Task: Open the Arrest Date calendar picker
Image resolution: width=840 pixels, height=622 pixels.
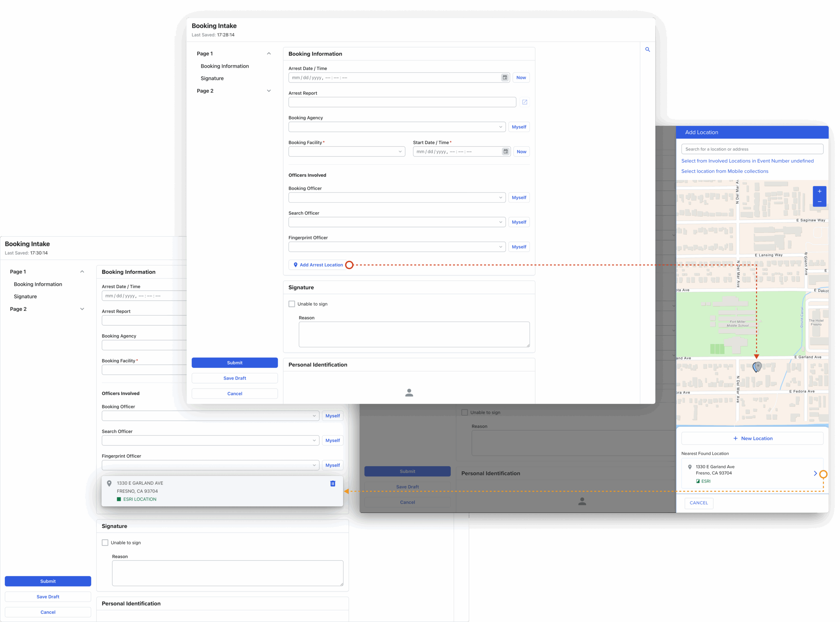Action: tap(505, 78)
